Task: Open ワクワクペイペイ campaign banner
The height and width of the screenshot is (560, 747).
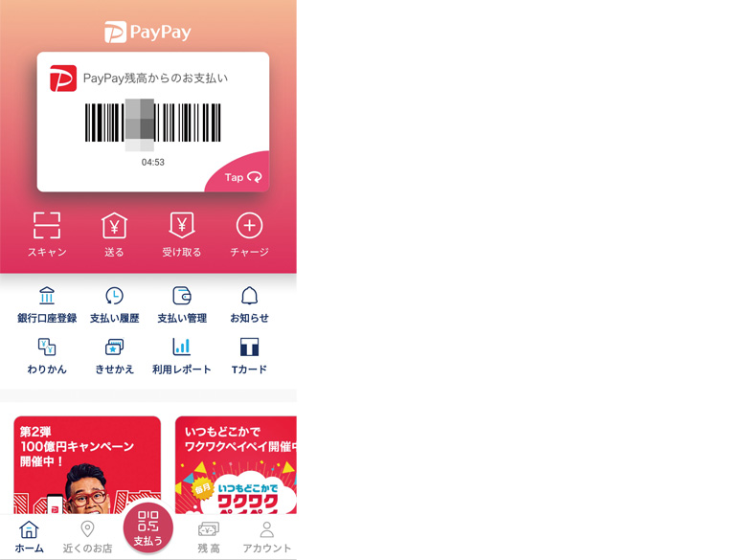Action: [x=236, y=465]
